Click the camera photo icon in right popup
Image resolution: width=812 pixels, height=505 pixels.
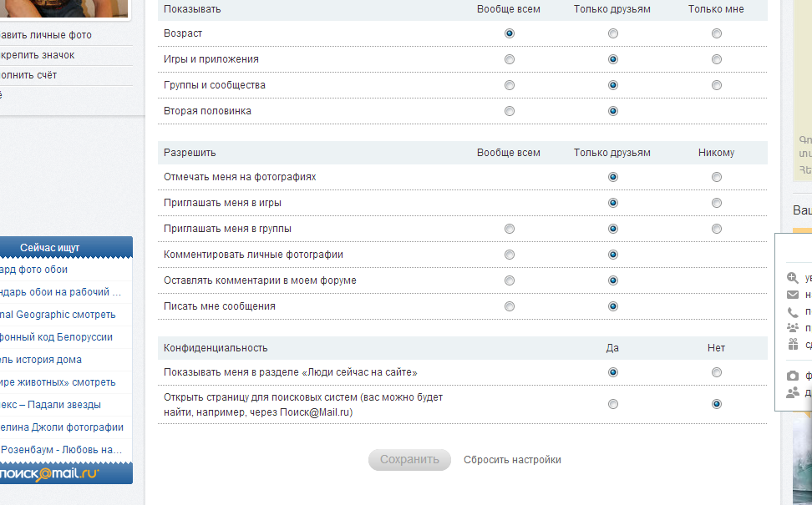click(793, 376)
